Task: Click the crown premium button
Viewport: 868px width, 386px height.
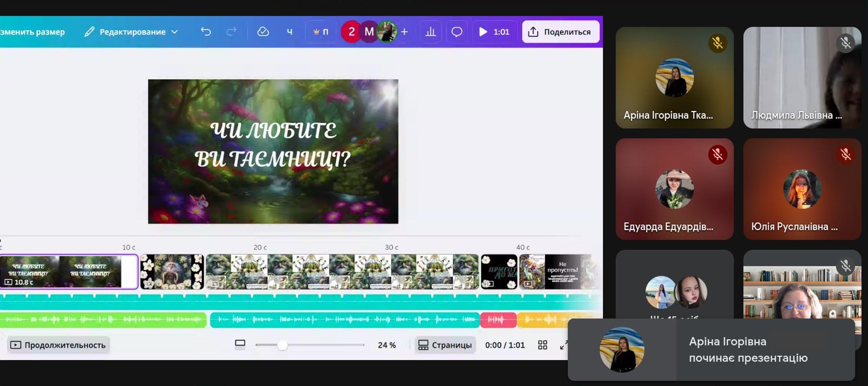Action: click(320, 32)
